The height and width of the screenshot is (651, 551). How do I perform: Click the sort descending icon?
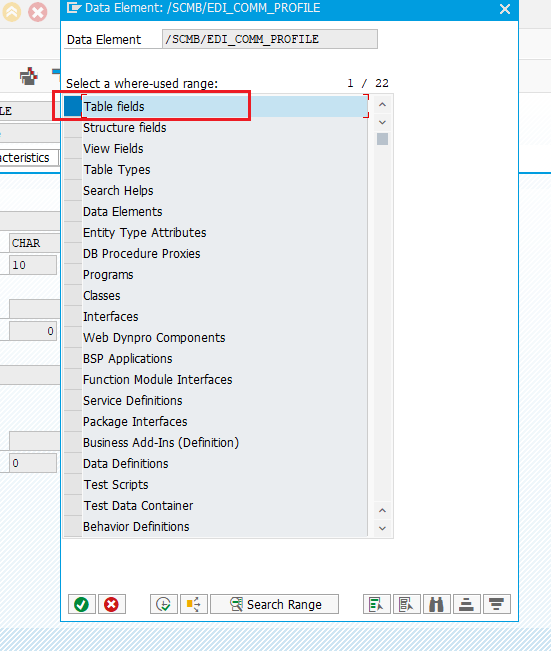497,604
